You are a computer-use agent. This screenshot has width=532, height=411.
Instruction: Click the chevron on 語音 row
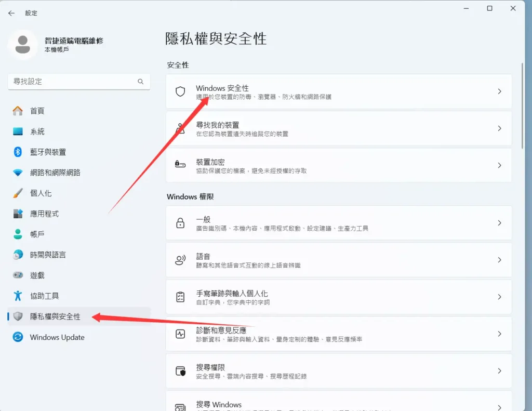499,260
